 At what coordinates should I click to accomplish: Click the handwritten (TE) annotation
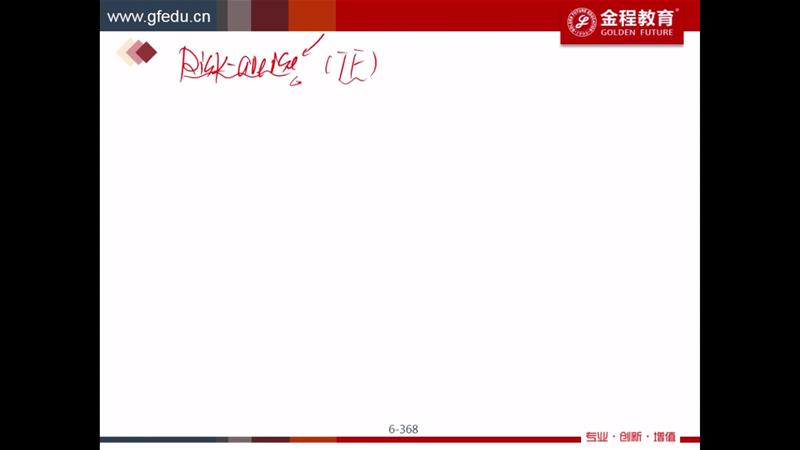[351, 67]
